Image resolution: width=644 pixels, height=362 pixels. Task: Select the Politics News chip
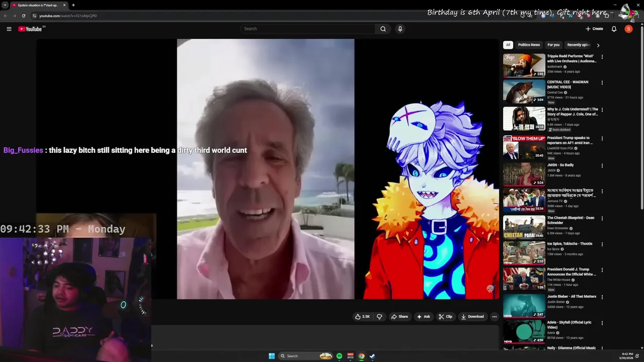point(529,45)
